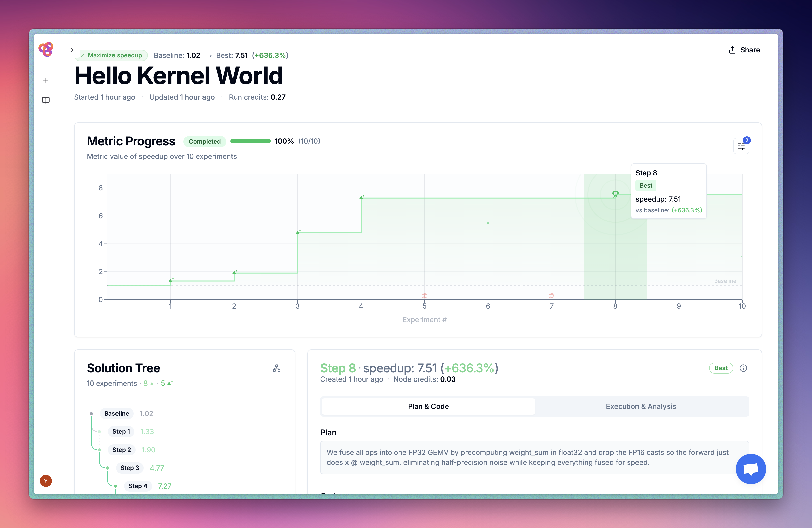Click the bug marker at experiment 5
The width and height of the screenshot is (812, 528).
point(424,295)
